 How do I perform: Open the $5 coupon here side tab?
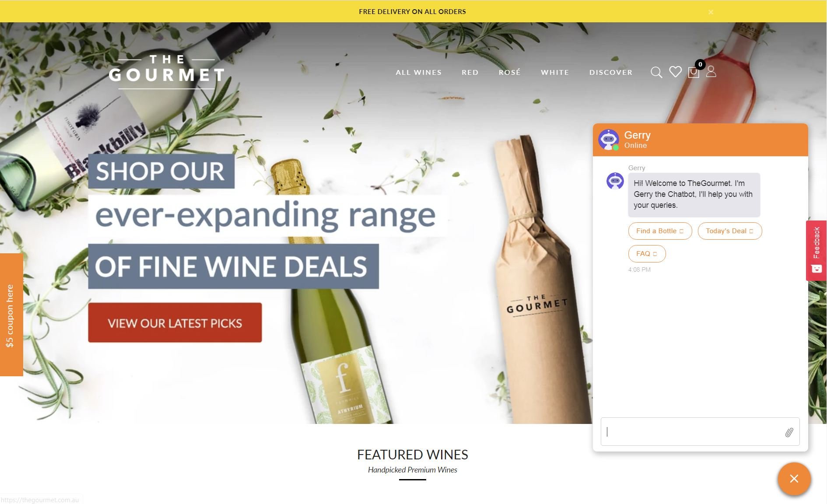pyautogui.click(x=11, y=315)
